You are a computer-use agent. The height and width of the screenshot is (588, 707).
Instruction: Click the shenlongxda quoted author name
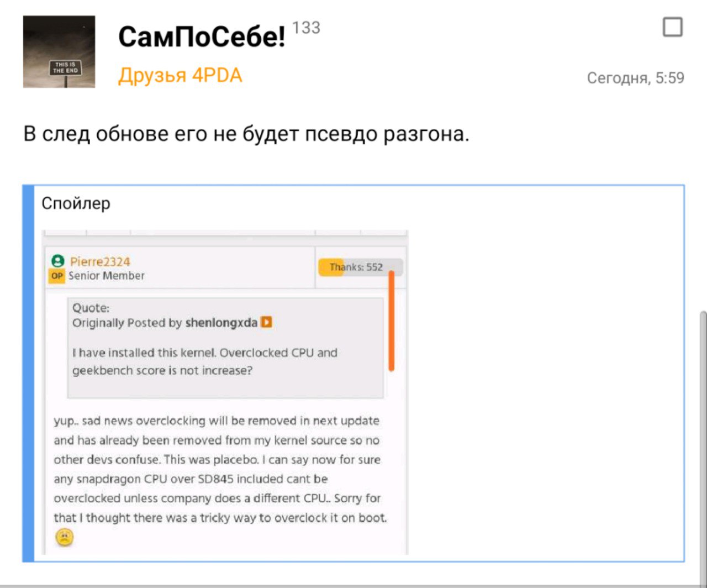(x=221, y=323)
